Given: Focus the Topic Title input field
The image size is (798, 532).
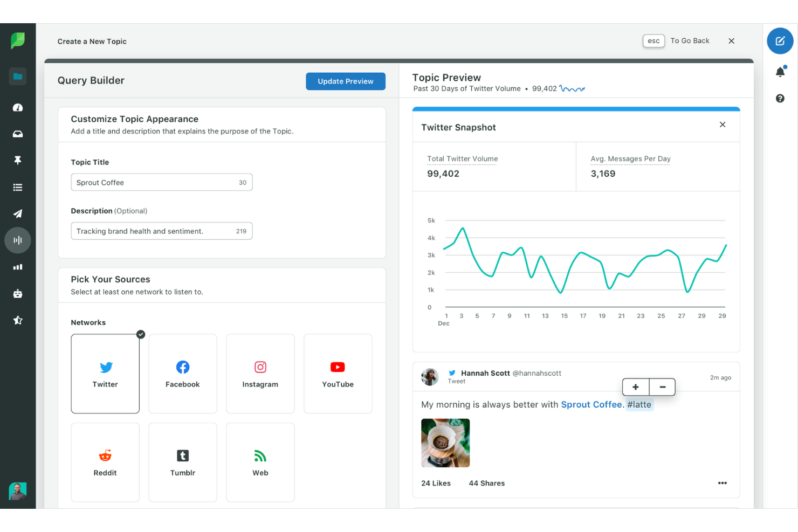Looking at the screenshot, I should coord(162,182).
